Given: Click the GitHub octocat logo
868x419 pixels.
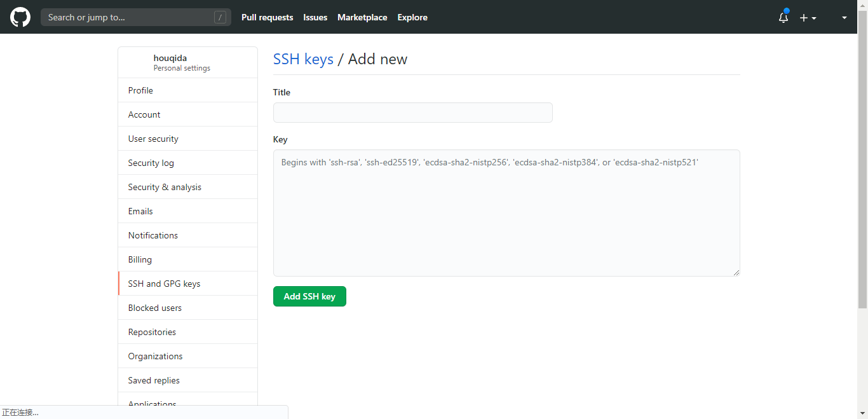Looking at the screenshot, I should click(20, 17).
